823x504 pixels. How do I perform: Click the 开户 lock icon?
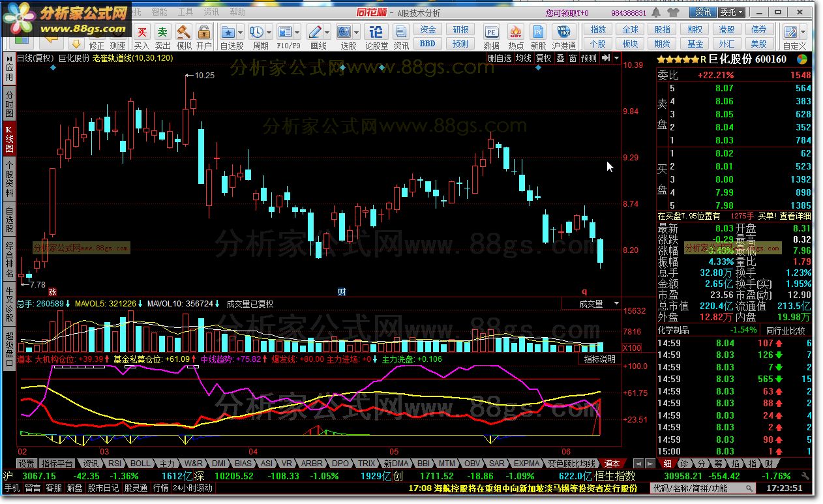point(204,33)
